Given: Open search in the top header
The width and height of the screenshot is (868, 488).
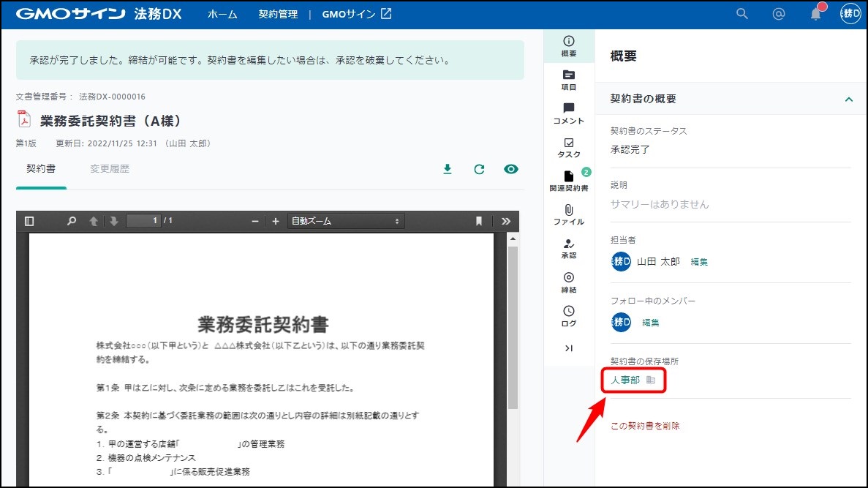Looking at the screenshot, I should [x=741, y=14].
